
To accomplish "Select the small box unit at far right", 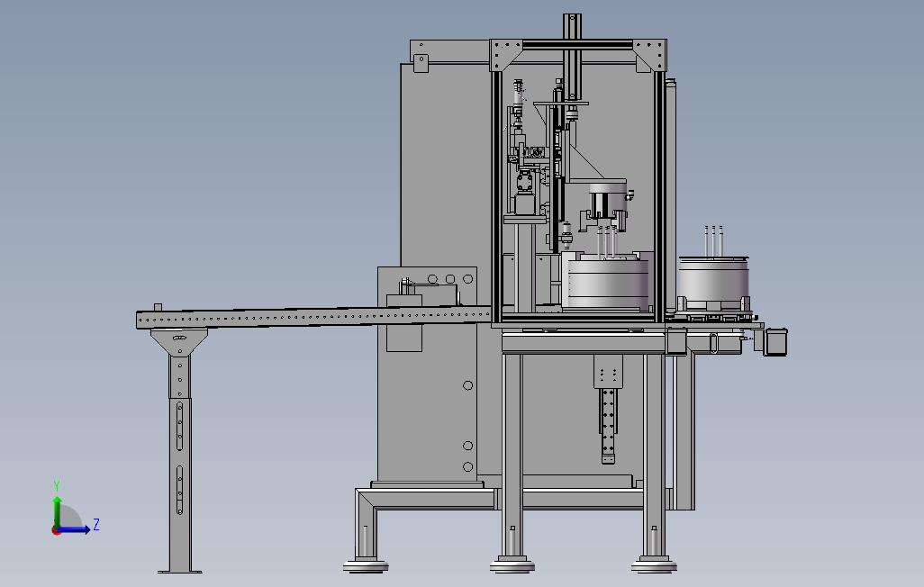I will 775,342.
